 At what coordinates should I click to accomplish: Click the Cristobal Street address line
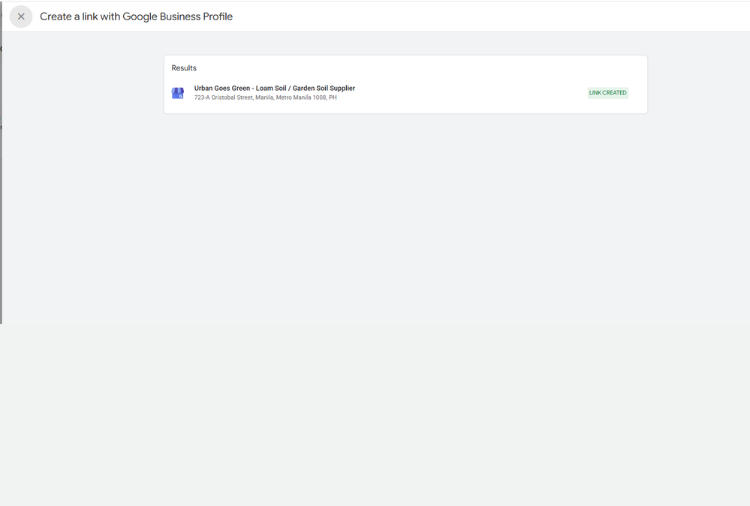point(265,98)
